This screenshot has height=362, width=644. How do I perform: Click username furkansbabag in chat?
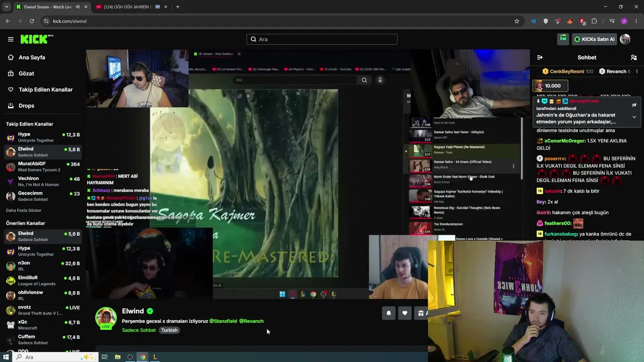(x=560, y=234)
